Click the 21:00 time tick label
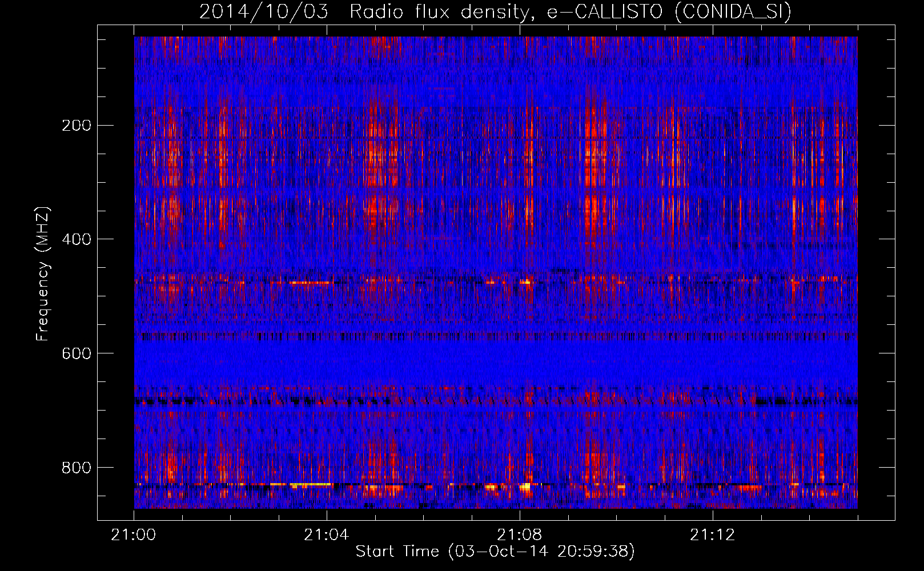This screenshot has height=571, width=924. (134, 535)
